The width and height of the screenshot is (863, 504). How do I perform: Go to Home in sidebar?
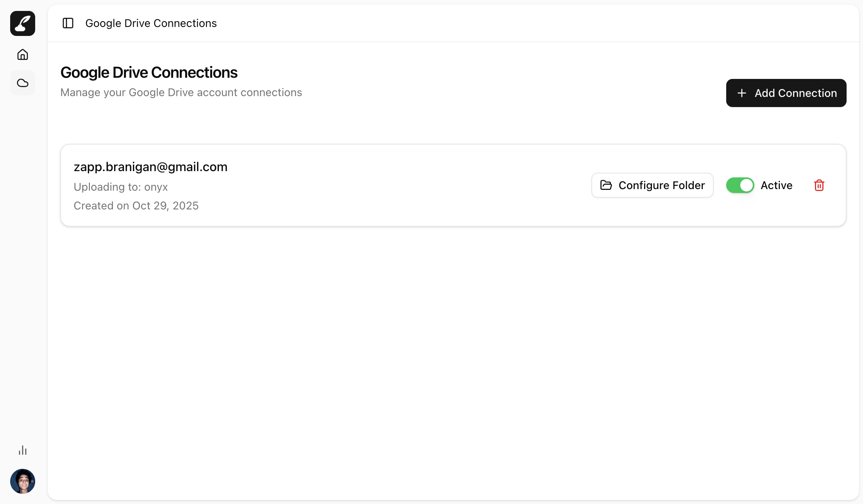pyautogui.click(x=23, y=54)
